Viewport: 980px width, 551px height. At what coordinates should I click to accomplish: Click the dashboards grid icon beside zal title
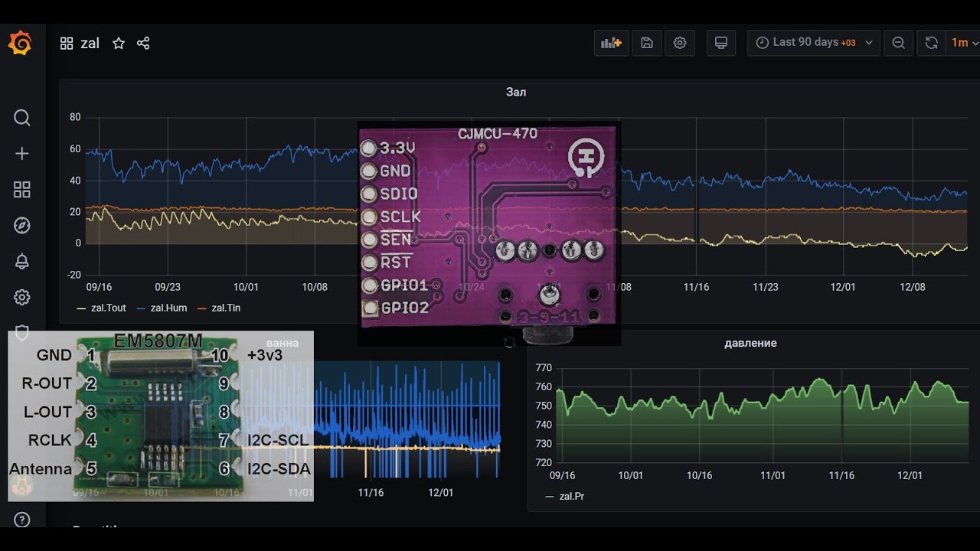point(67,44)
